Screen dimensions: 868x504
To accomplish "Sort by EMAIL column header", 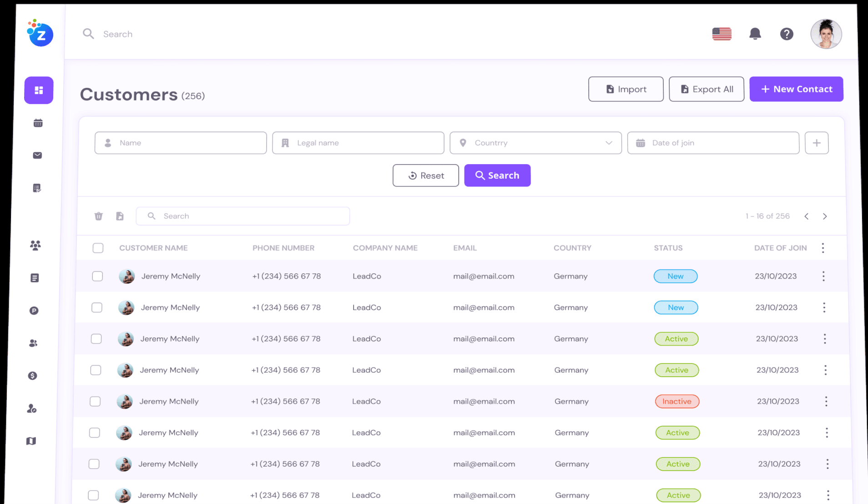I will click(465, 248).
